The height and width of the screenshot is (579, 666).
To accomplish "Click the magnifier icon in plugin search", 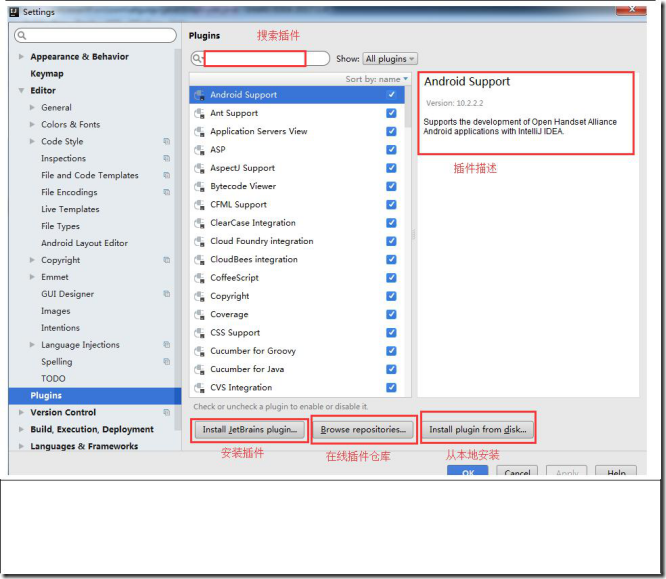I will pos(197,58).
